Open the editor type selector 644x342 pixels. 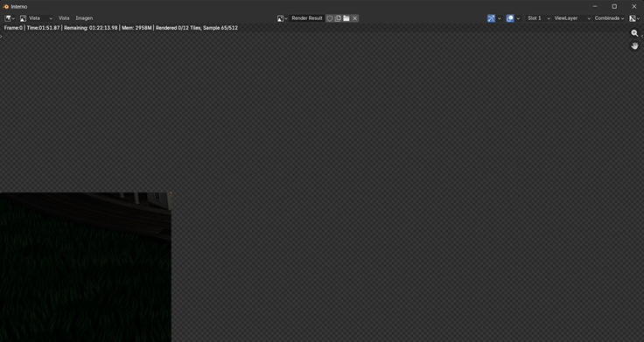(x=10, y=18)
